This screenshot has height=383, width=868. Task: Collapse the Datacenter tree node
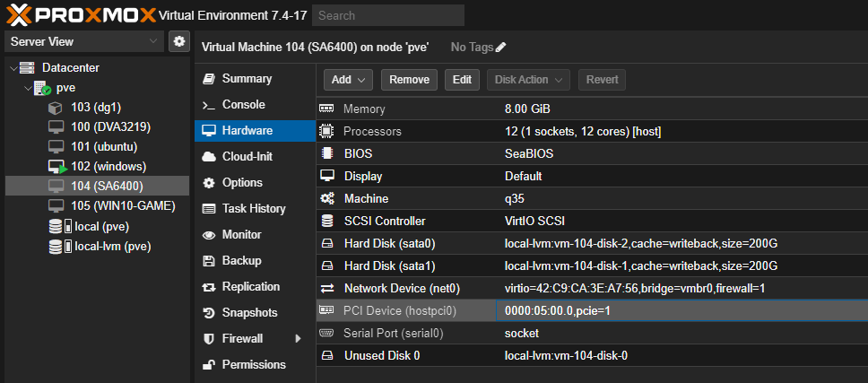[13, 68]
